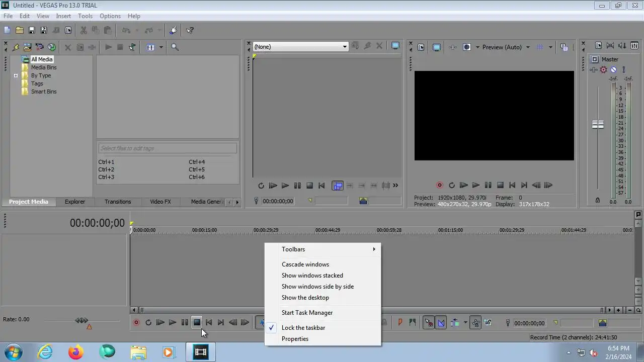Screen dimensions: 644x362
Task: Go to end button under Video Preview
Action: click(524, 186)
